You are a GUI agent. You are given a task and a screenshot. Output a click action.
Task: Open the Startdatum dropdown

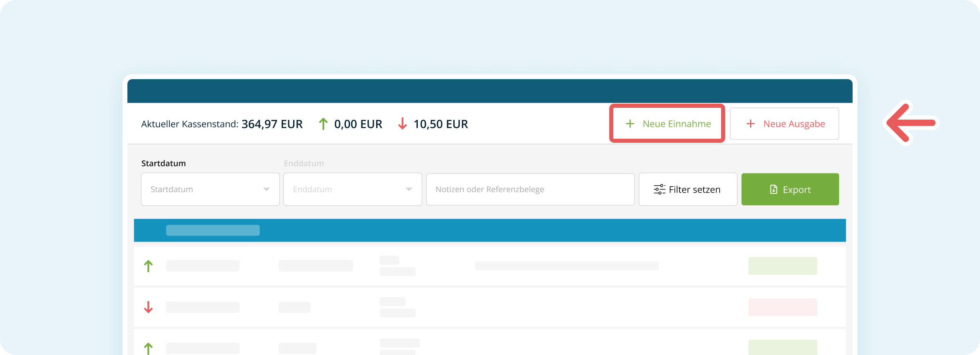(x=210, y=189)
